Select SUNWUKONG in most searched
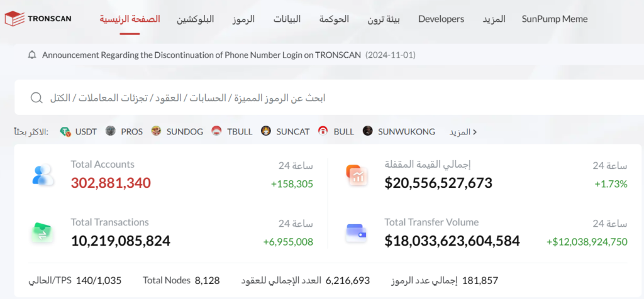The height and width of the screenshot is (299, 644). coord(407,132)
